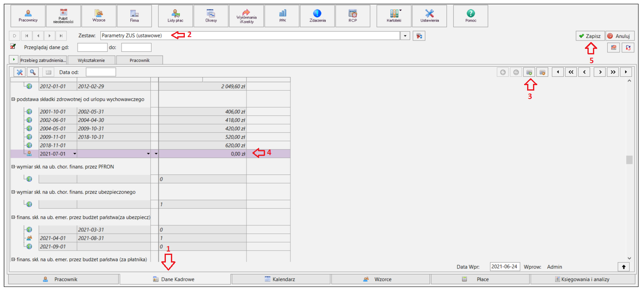Click the chart icon below Zapisz
Viewport: 644px width, 292px height.
tap(614, 48)
